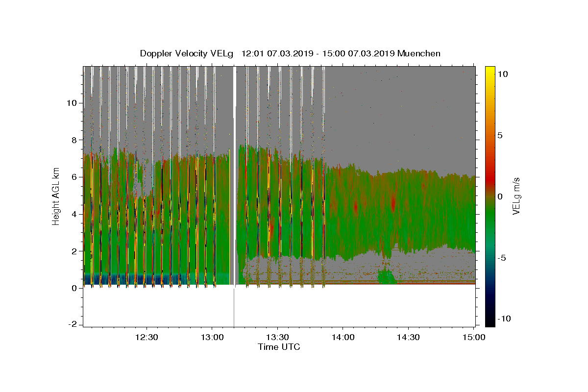Viewport: 588px width, 392px height.
Task: Click the '14:00' time axis label
Action: [343, 337]
